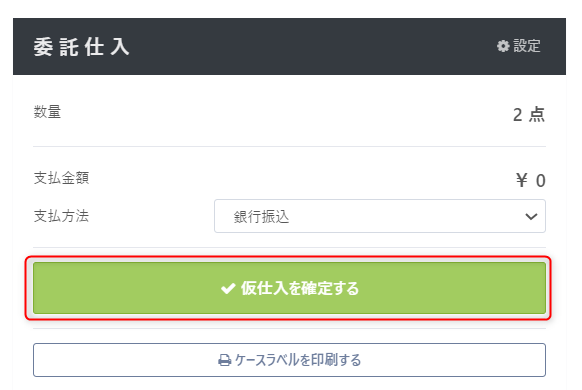Click the checkmark icon on the green button
The image size is (582, 390).
[228, 288]
